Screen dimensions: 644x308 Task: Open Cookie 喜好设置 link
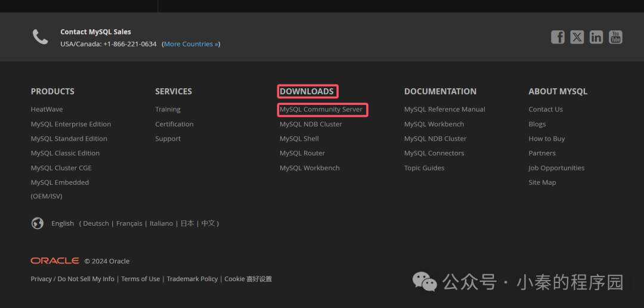point(248,279)
